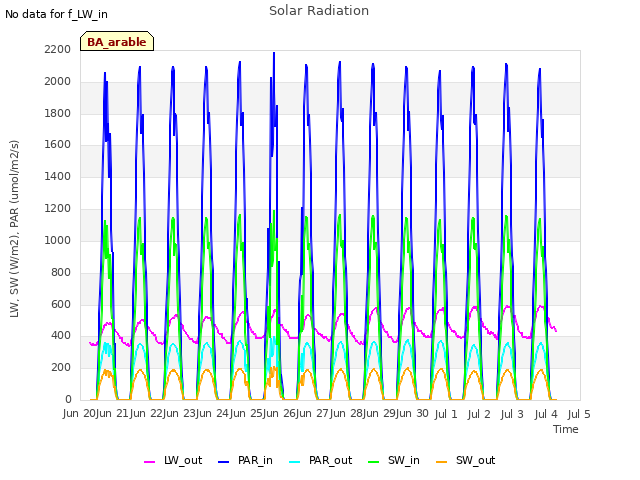Click the Jul 1 x-axis tick label

pyautogui.click(x=446, y=414)
